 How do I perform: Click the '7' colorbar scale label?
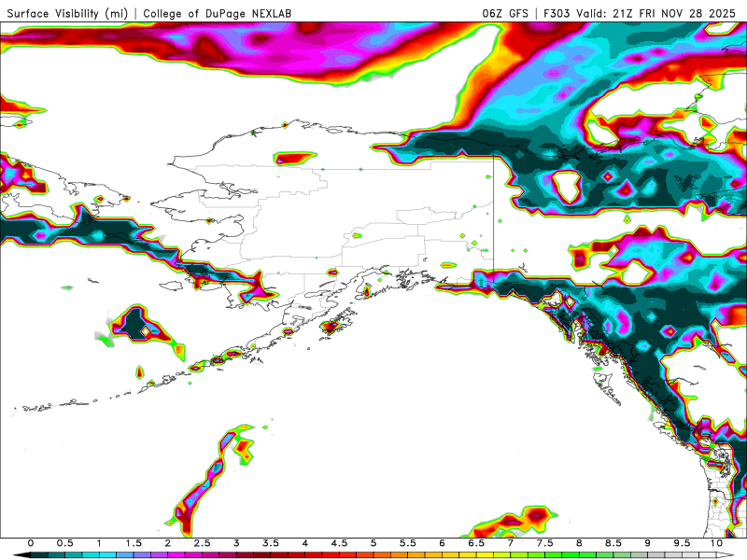[x=511, y=543]
